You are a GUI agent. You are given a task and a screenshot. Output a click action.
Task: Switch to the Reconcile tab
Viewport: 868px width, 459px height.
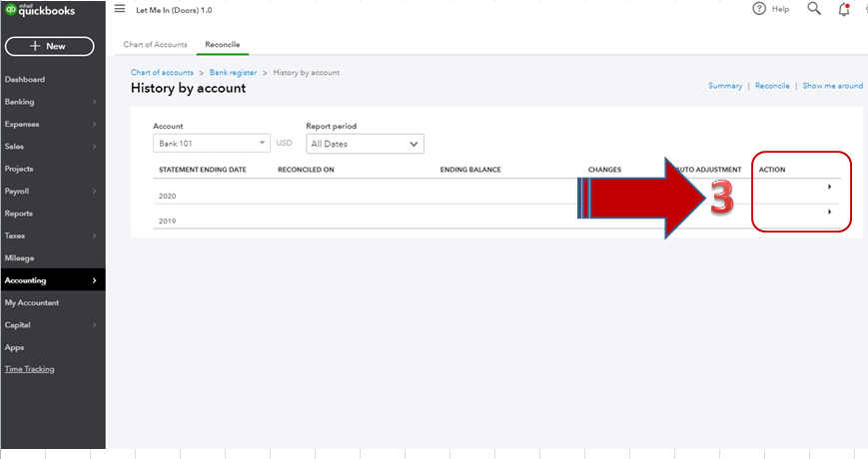click(223, 44)
